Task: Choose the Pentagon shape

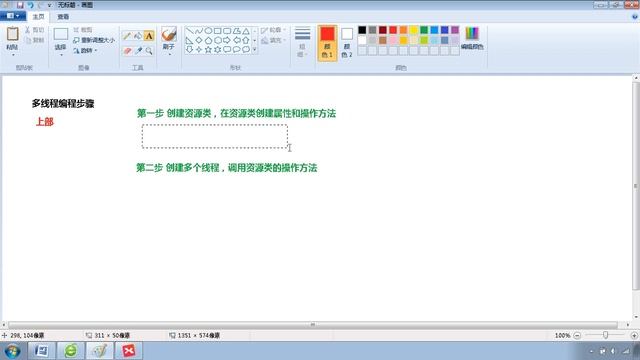Action: click(x=208, y=40)
